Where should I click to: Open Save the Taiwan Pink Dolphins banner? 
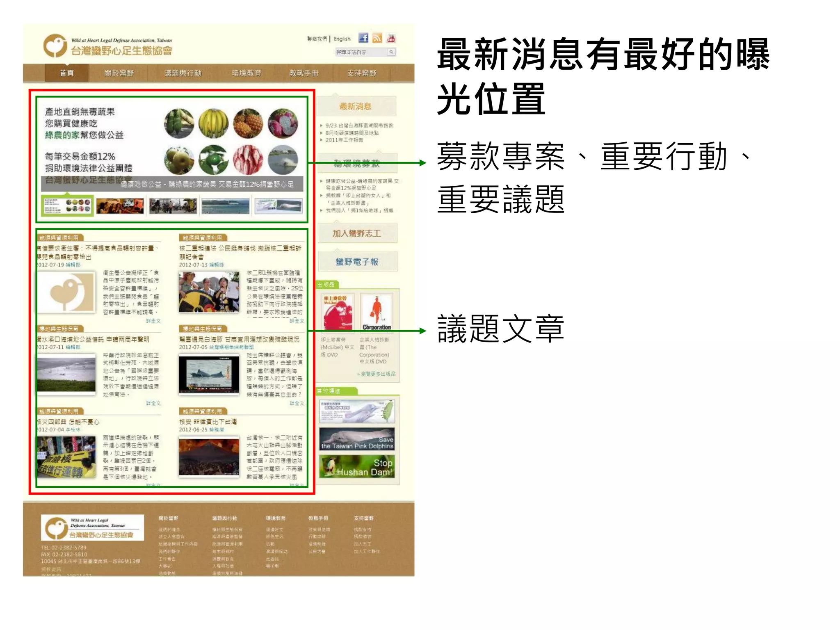pyautogui.click(x=357, y=439)
